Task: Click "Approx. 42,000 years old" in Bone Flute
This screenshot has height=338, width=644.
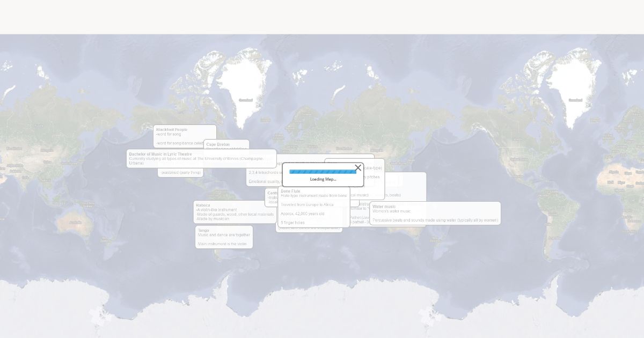Action: (302, 214)
